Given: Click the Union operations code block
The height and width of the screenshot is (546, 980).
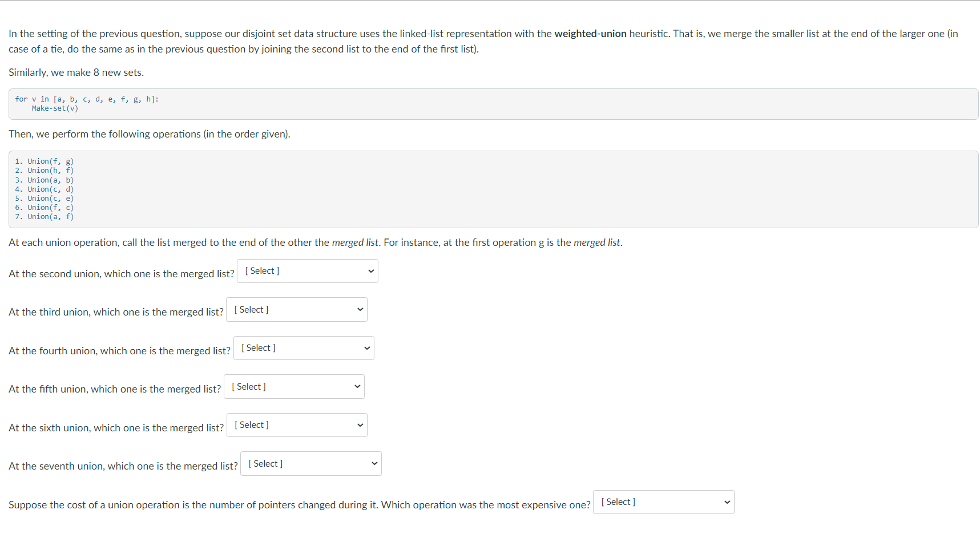Looking at the screenshot, I should (x=491, y=189).
